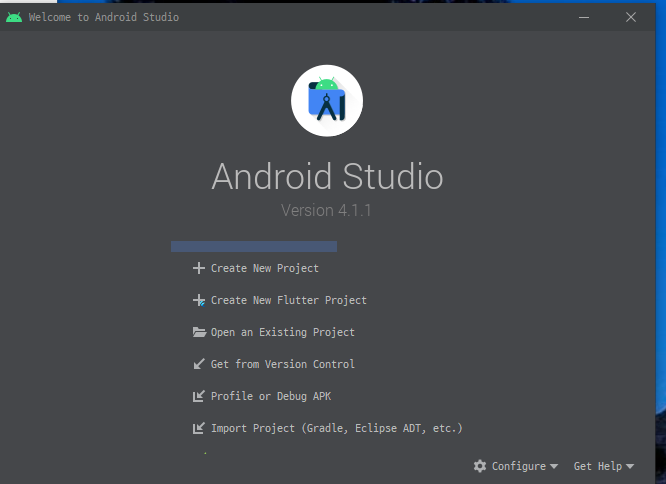Select Get from Version Control
The width and height of the screenshot is (666, 484).
pyautogui.click(x=282, y=364)
